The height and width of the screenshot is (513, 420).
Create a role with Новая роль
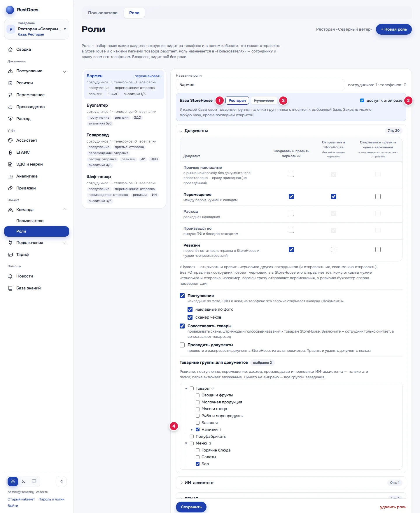click(394, 29)
